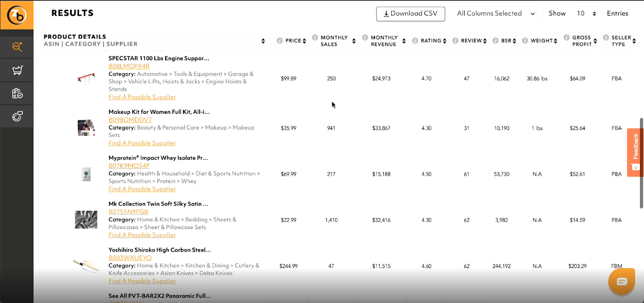This screenshot has height=303, width=644.
Task: Click info icon next to Price
Action: point(279,41)
